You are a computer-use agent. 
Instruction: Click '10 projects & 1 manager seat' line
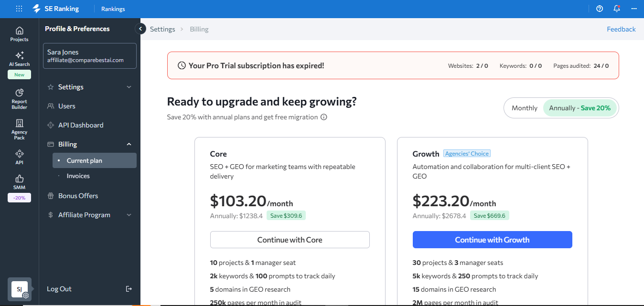pyautogui.click(x=253, y=263)
